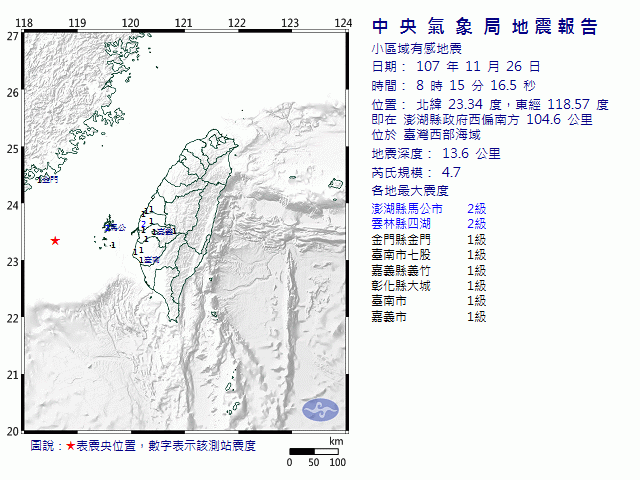
Task: Click the row 彰化縣大城 1級
Action: [x=429, y=286]
